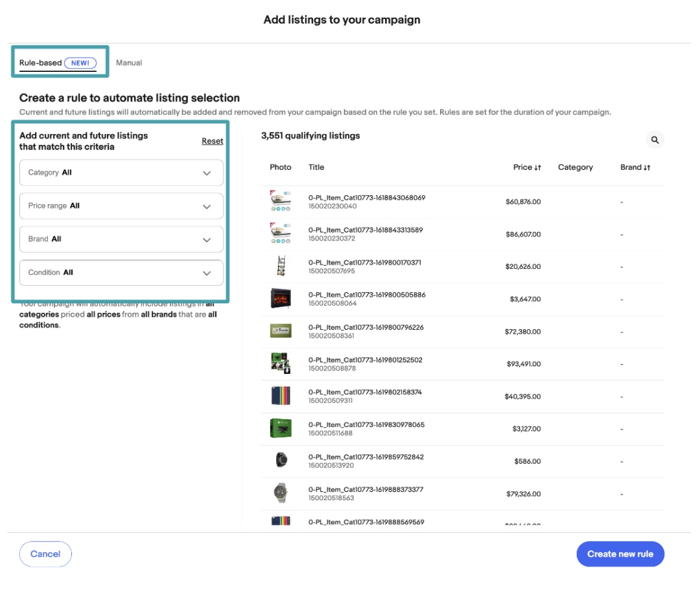This screenshot has width=700, height=598.
Task: Click the $93,491.00 price cell
Action: [x=523, y=363]
